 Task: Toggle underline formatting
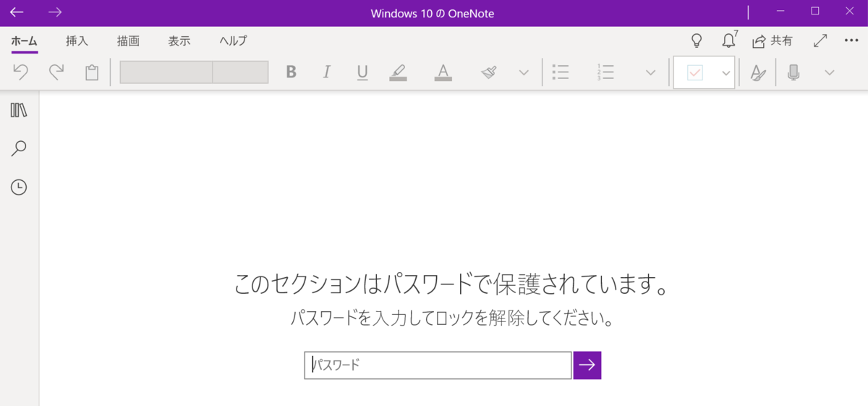click(x=362, y=72)
